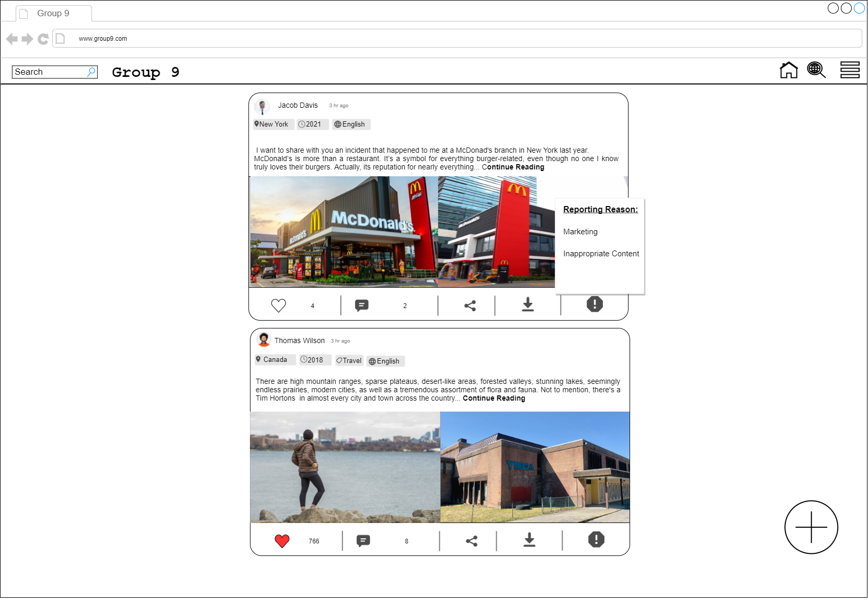Open the photo of the person by the lake
This screenshot has width=868, height=602.
pos(345,467)
